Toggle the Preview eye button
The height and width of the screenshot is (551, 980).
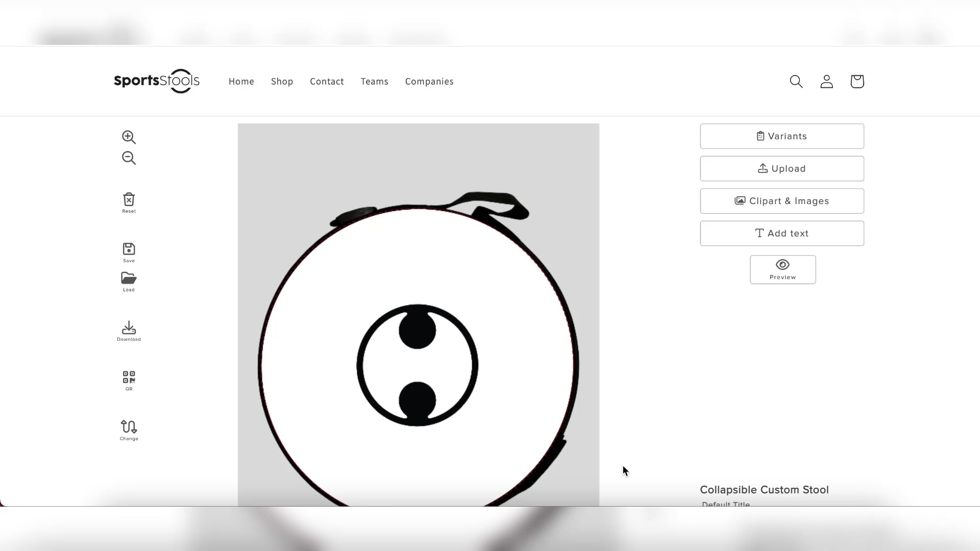pos(782,269)
